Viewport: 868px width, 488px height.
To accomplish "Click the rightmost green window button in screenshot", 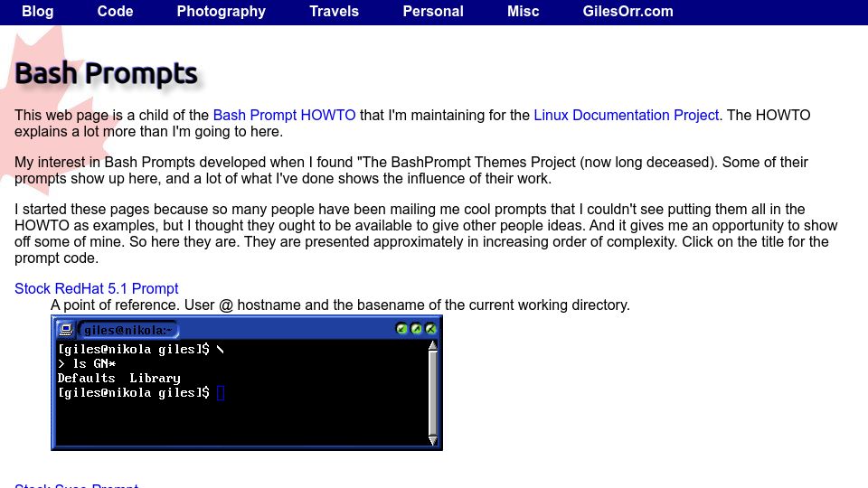I will [430, 329].
